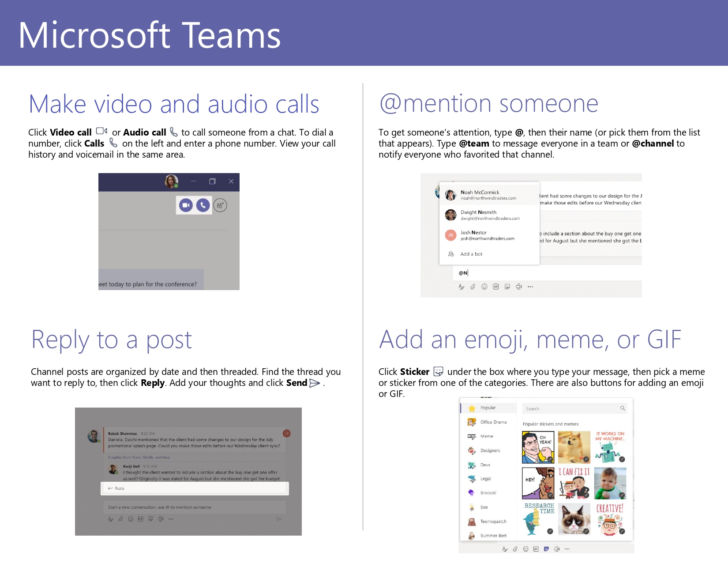Select Noah McCormick from the mention list

[480, 195]
